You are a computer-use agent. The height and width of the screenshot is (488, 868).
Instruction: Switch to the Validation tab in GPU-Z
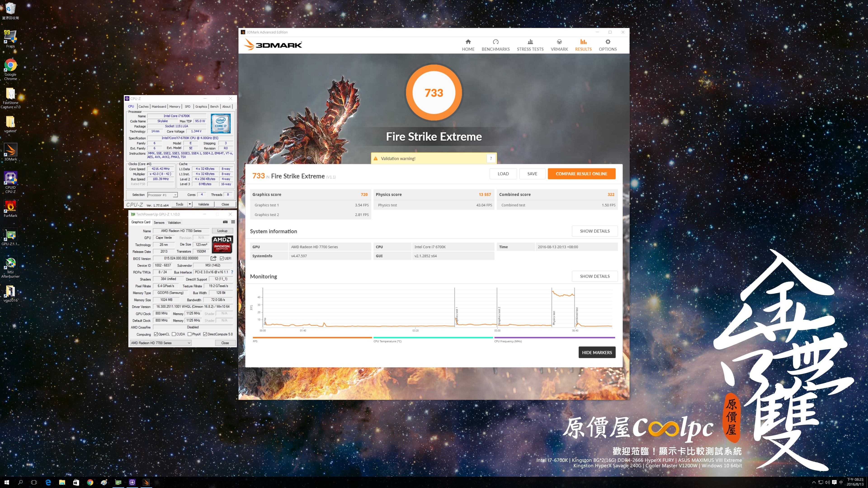(174, 222)
